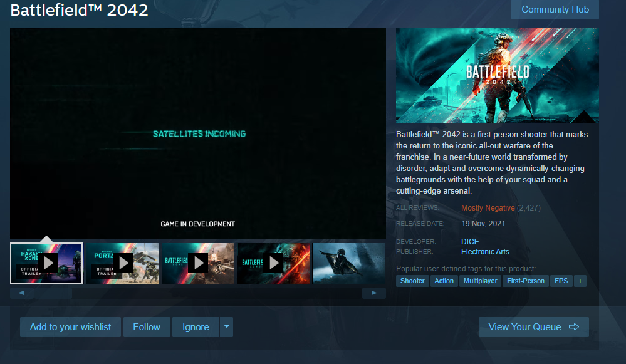Screen dimensions: 626x364
Task: Open the Multiplayer tag
Action: (x=480, y=281)
